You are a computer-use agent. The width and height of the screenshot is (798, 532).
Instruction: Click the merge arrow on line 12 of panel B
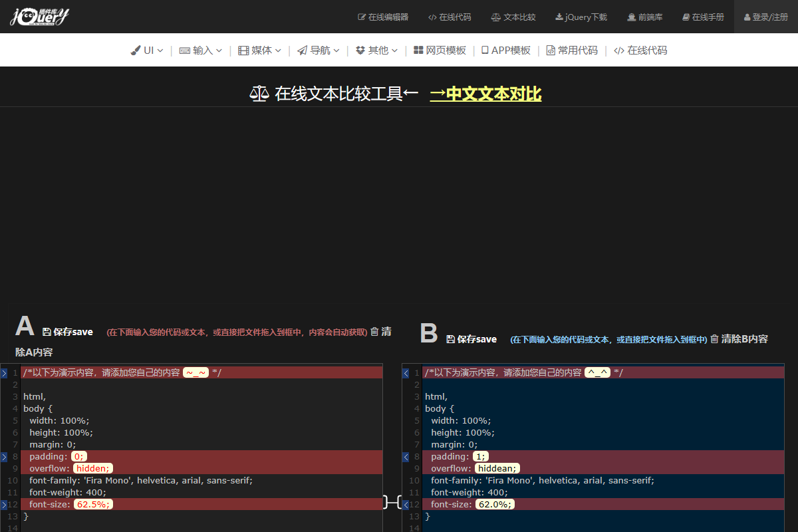click(406, 504)
